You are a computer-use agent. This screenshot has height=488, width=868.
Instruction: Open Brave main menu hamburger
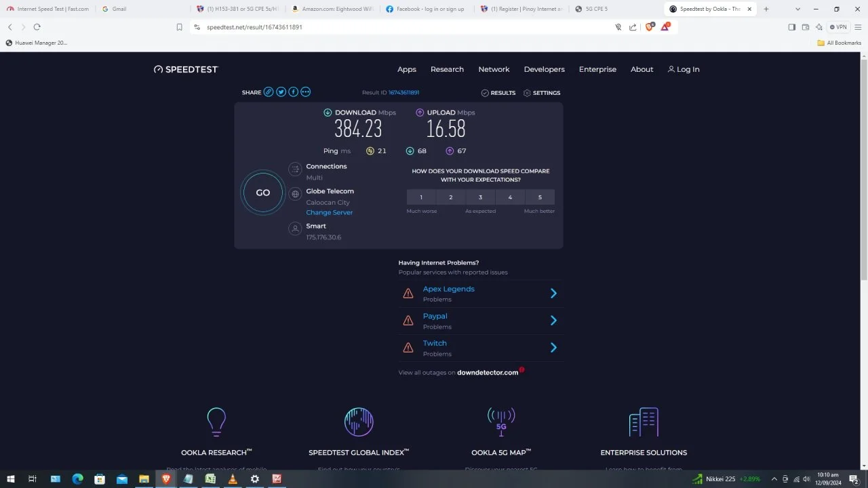(x=858, y=27)
